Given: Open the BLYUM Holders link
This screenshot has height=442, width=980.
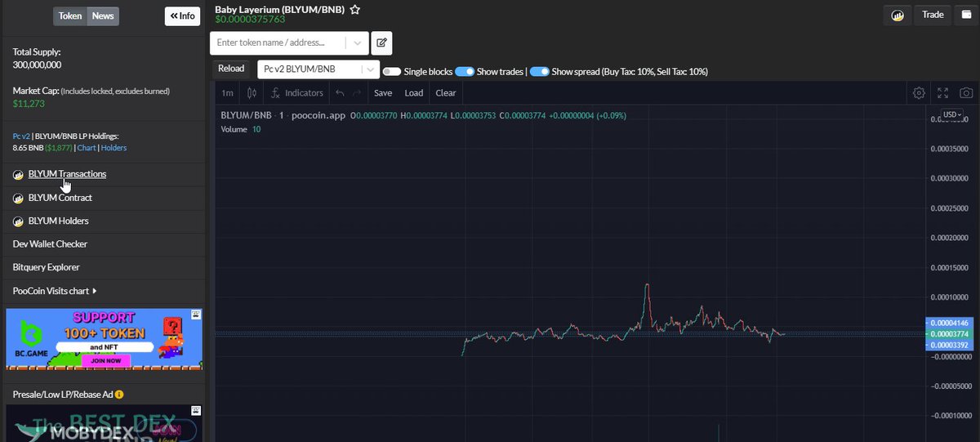Looking at the screenshot, I should [x=59, y=221].
